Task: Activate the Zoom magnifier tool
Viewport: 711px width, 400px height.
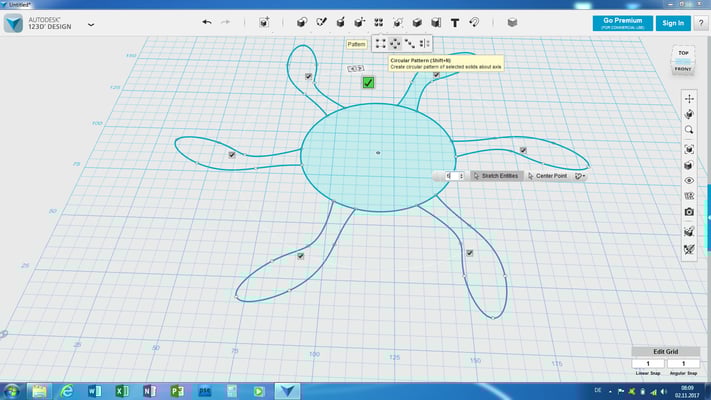Action: point(689,130)
